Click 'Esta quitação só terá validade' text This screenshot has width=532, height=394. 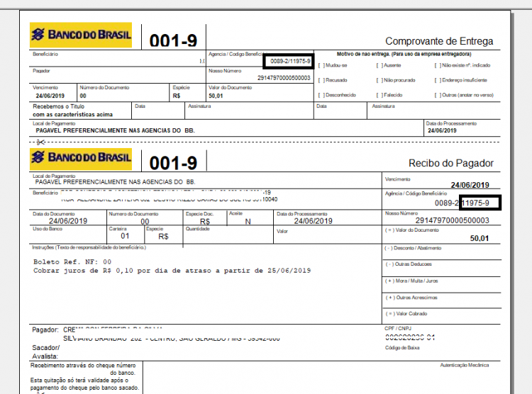[79, 381]
